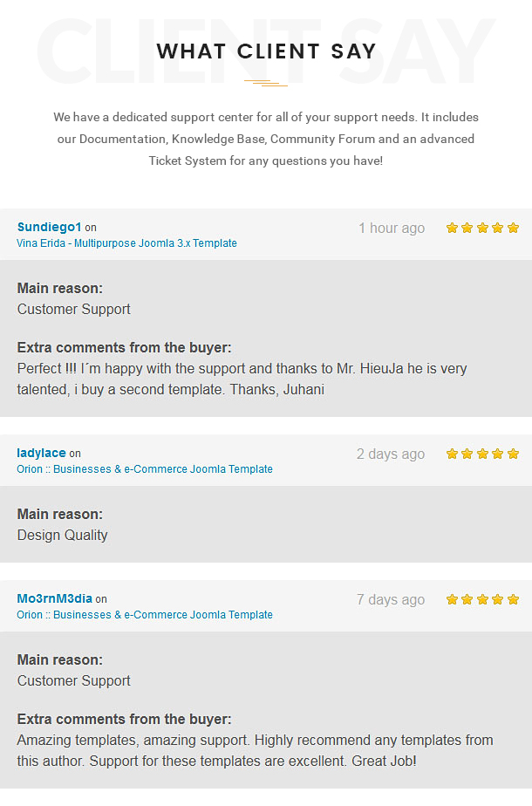This screenshot has width=532, height=806.
Task: Click the '7 days ago' timestamp
Action: click(391, 599)
